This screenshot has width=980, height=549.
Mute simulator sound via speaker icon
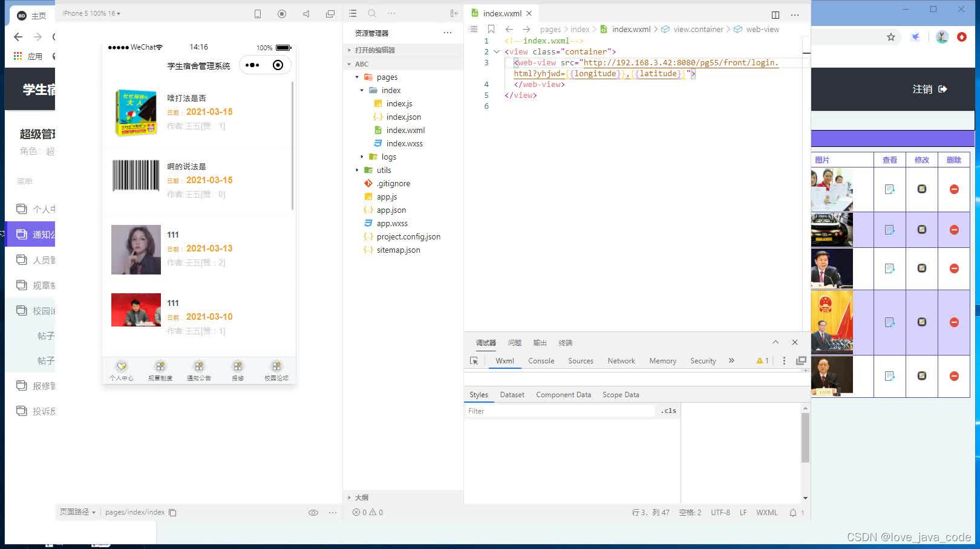[x=306, y=14]
